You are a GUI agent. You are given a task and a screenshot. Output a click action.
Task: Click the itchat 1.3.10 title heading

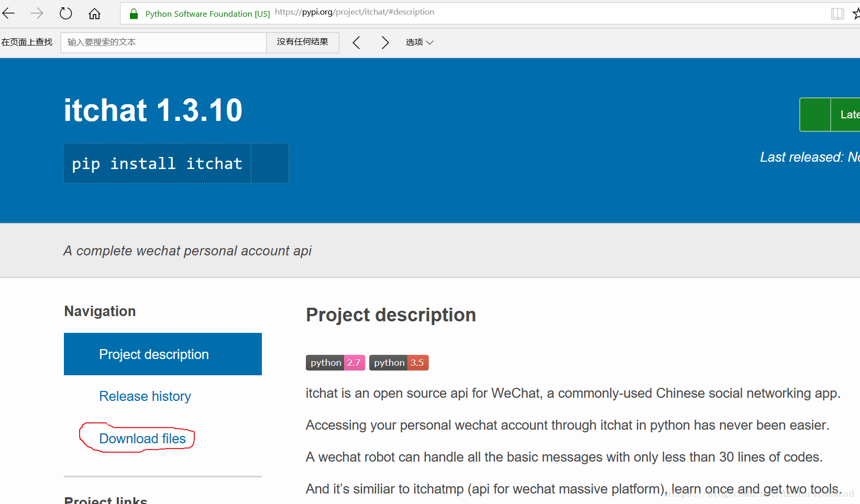tap(153, 110)
